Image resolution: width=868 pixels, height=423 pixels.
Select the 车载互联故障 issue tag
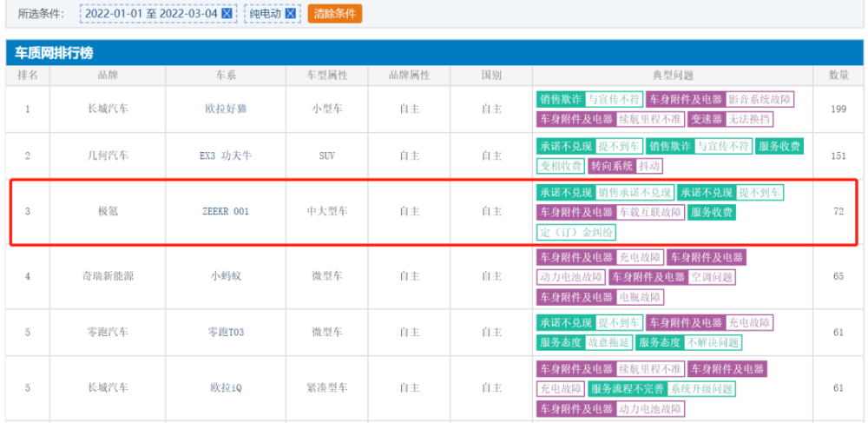(650, 212)
